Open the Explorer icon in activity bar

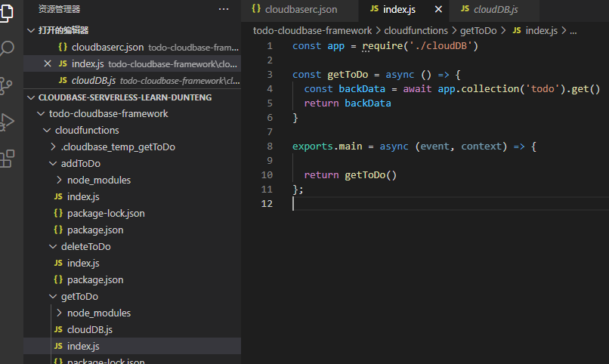[8, 13]
